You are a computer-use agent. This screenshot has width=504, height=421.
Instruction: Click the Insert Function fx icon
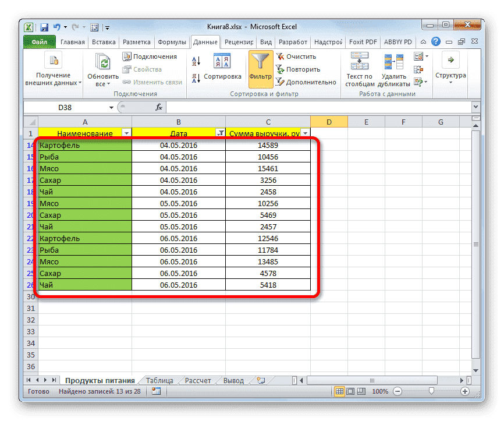pyautogui.click(x=158, y=107)
